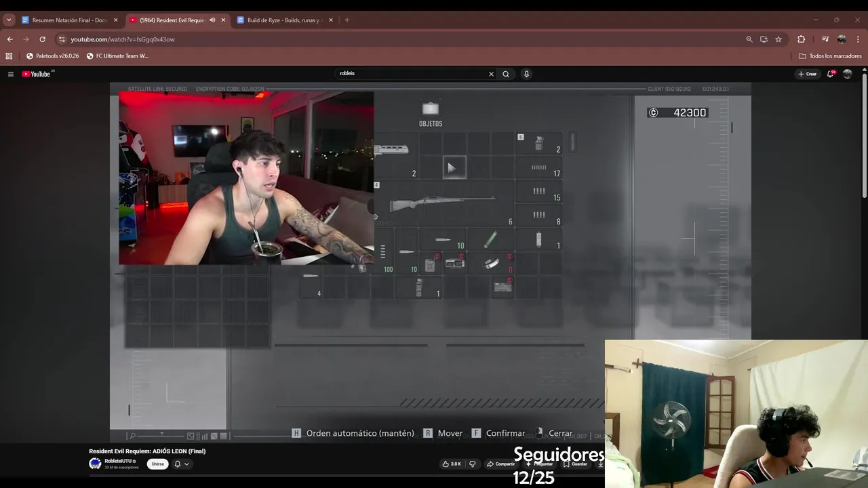Open Chrome profile avatar
Viewport: 868px width, 488px height.
pyautogui.click(x=842, y=39)
